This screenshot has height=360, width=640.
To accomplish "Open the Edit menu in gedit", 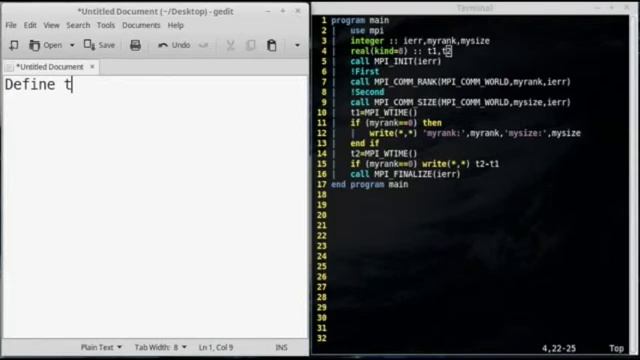I will [x=30, y=25].
